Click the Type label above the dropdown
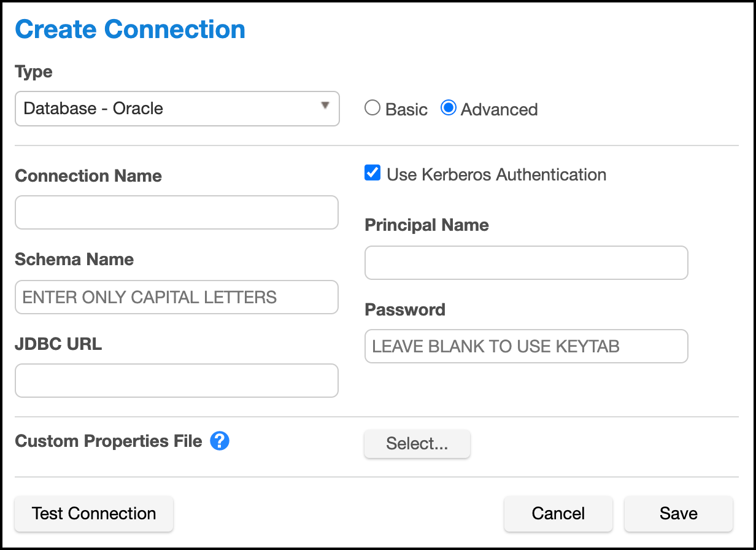The image size is (756, 550). pos(34,72)
